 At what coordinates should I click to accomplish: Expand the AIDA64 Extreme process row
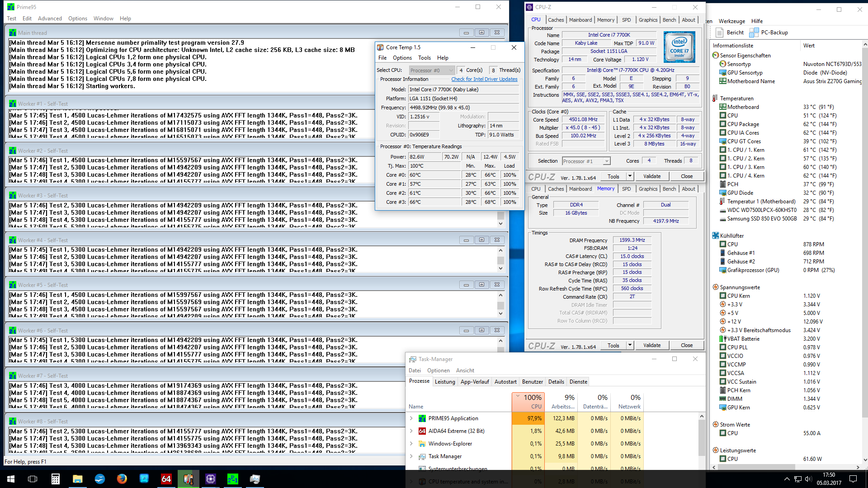tap(411, 431)
